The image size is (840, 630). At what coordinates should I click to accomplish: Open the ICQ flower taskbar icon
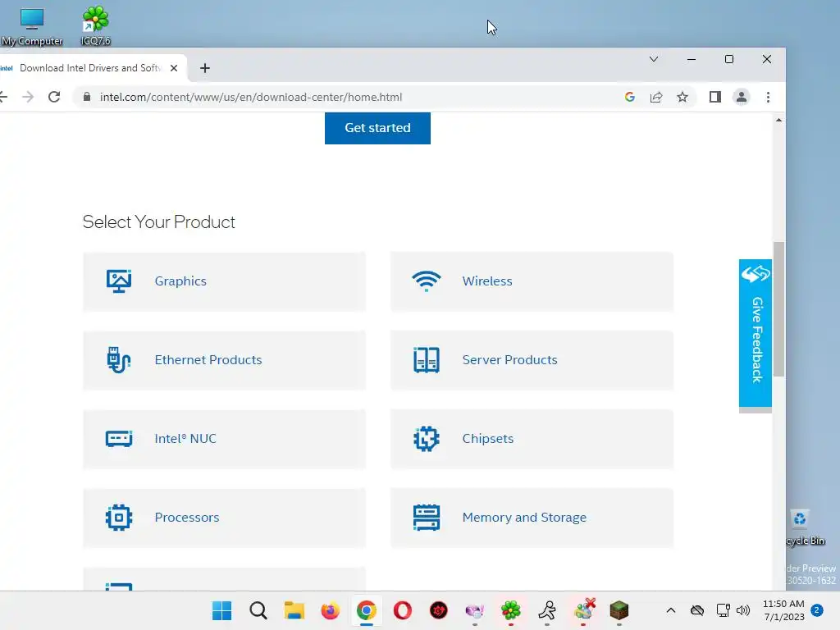click(510, 610)
